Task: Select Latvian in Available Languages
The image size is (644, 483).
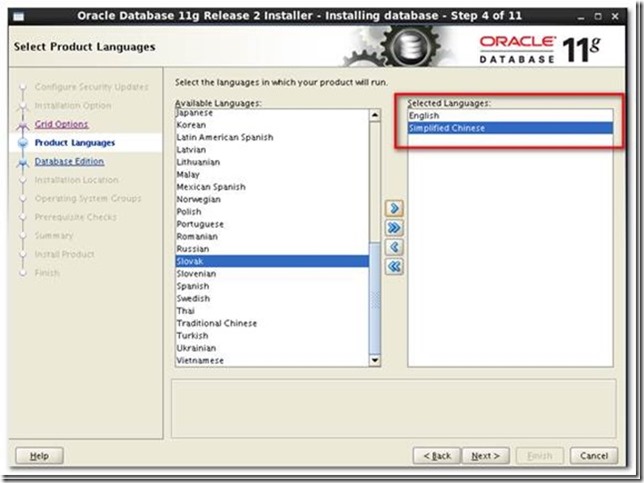Action: (272, 150)
